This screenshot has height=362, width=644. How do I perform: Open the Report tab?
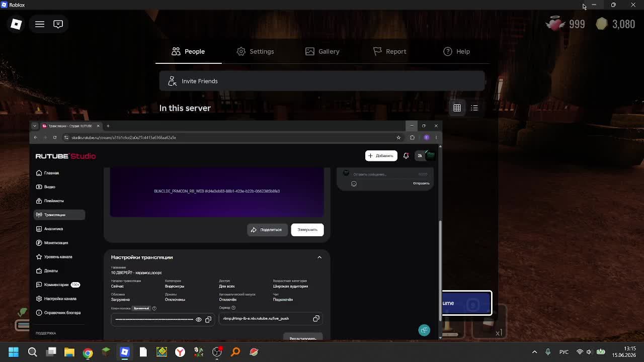tap(389, 51)
